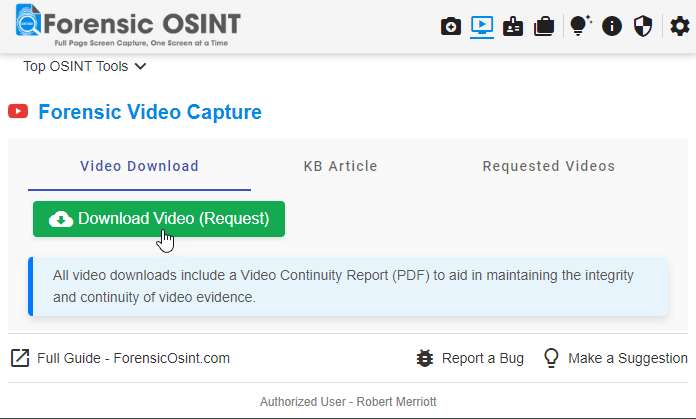Click the Forensic Video Capture heading

tap(150, 112)
